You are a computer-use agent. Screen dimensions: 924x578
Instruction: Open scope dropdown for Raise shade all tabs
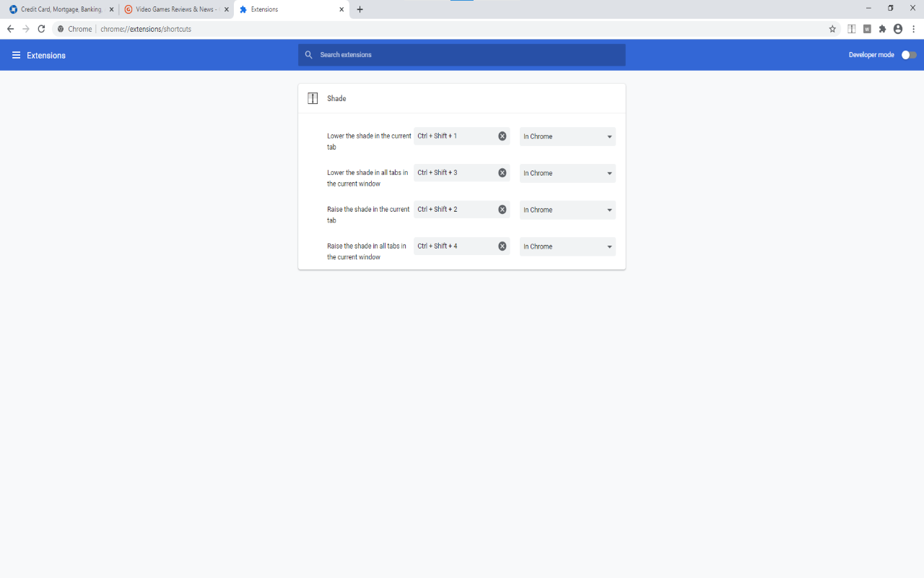pyautogui.click(x=567, y=247)
